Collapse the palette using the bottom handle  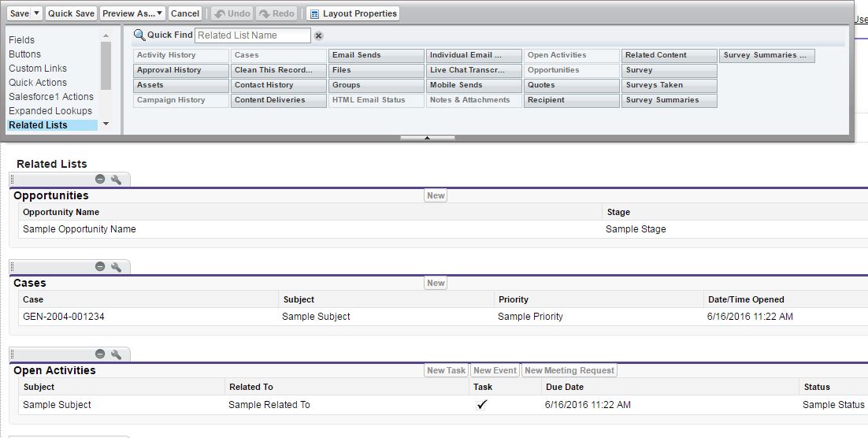pos(427,138)
